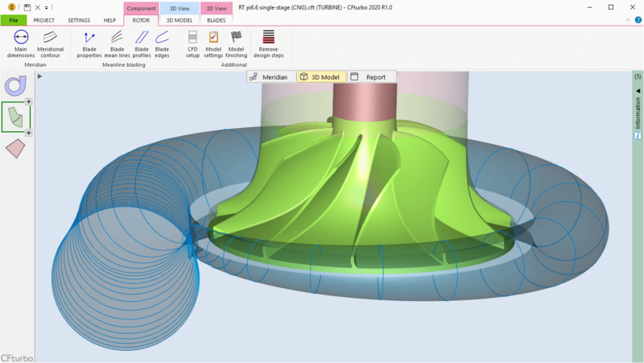Collapse the ribbon using chevron
The width and height of the screenshot is (644, 363).
pyautogui.click(x=626, y=19)
